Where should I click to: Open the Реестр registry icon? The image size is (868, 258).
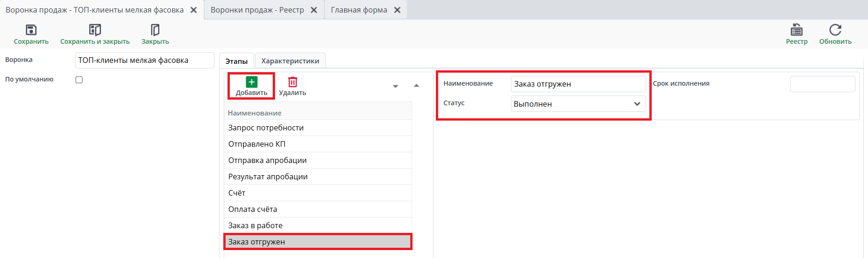[x=797, y=30]
